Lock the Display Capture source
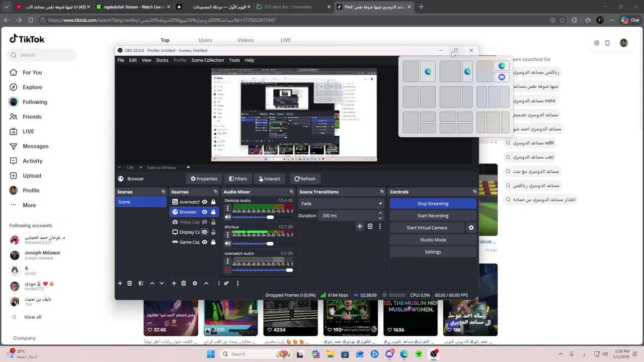This screenshot has height=362, width=644. tap(213, 232)
